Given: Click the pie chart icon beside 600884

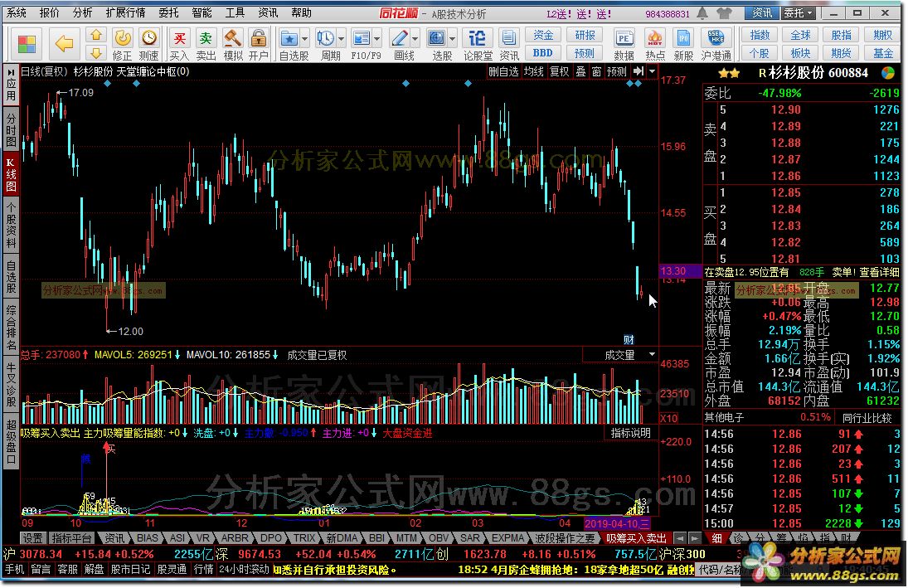Looking at the screenshot, I should (888, 73).
